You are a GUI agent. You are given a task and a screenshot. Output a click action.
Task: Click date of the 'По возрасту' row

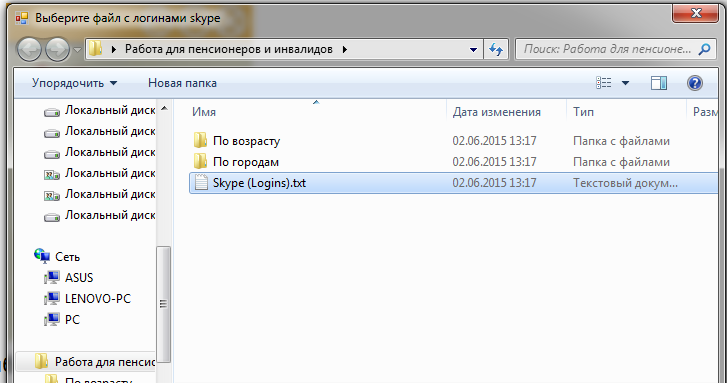click(494, 140)
